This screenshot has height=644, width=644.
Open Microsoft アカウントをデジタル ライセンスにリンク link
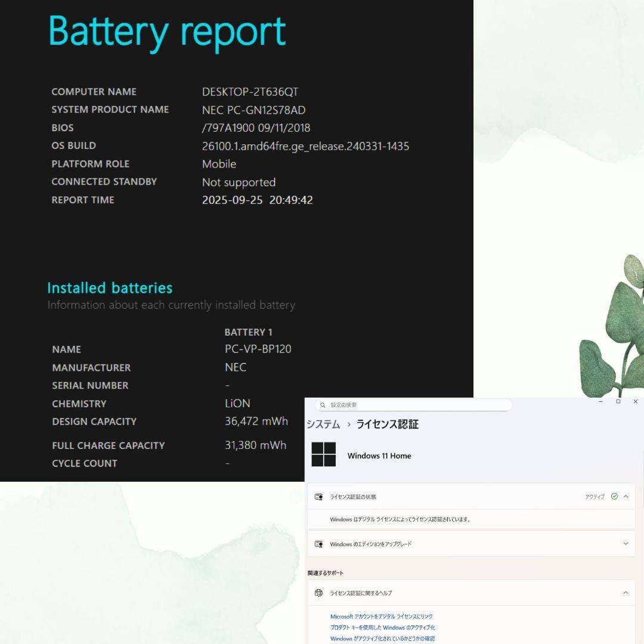coord(382,617)
